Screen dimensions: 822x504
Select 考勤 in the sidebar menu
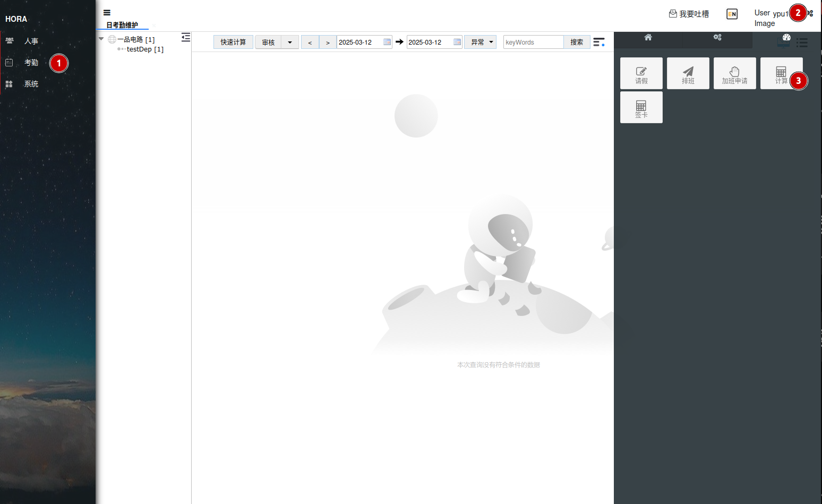pyautogui.click(x=31, y=63)
